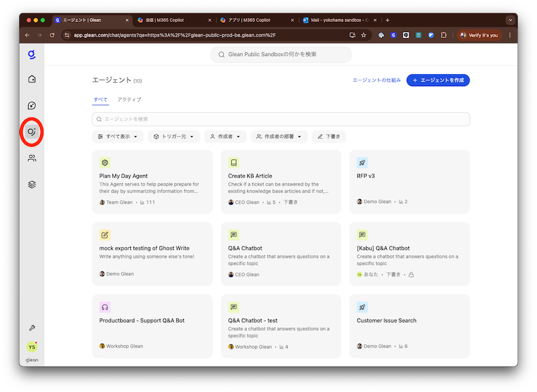537x392 pixels.
Task: Open a new browser tab
Action: [387, 20]
